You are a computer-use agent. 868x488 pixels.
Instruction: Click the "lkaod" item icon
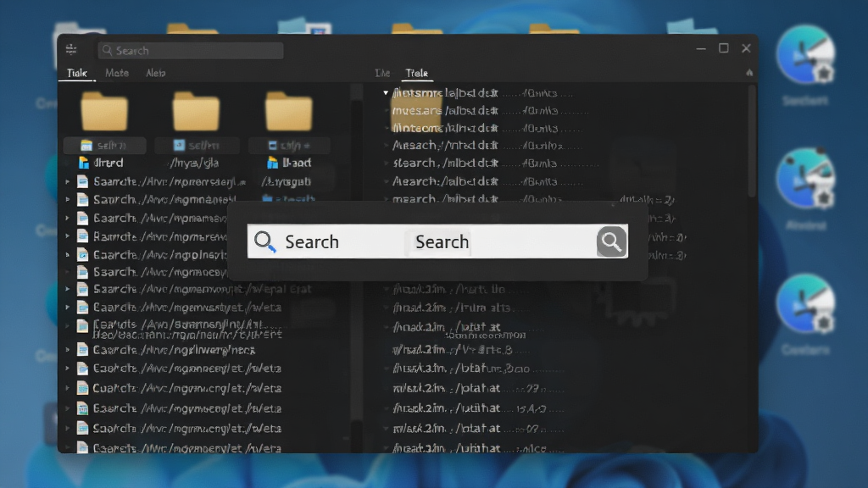[272, 163]
